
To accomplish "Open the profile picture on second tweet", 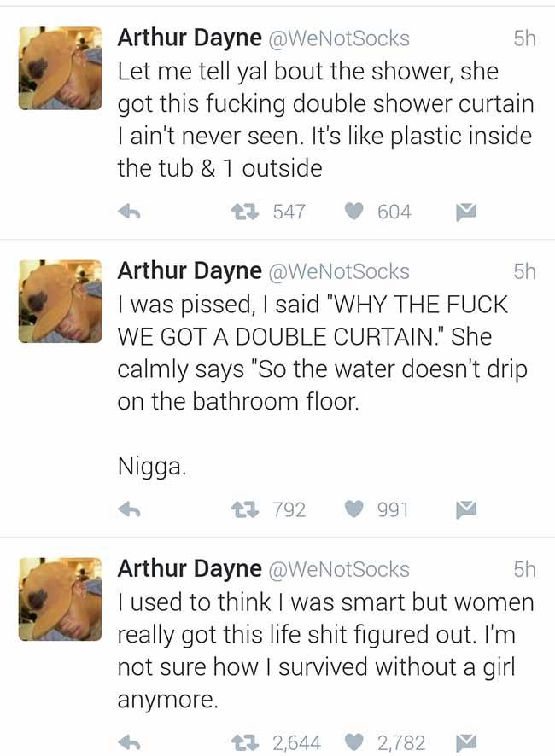I will (61, 301).
